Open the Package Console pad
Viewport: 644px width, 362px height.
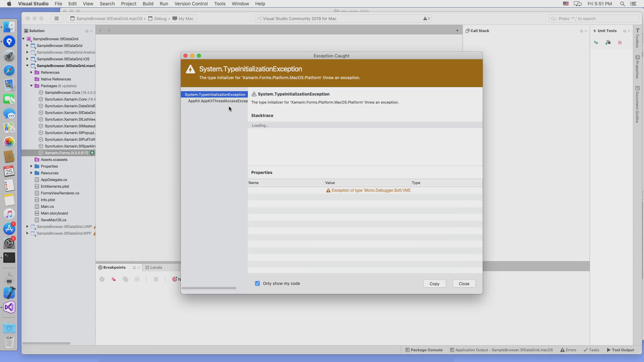424,350
